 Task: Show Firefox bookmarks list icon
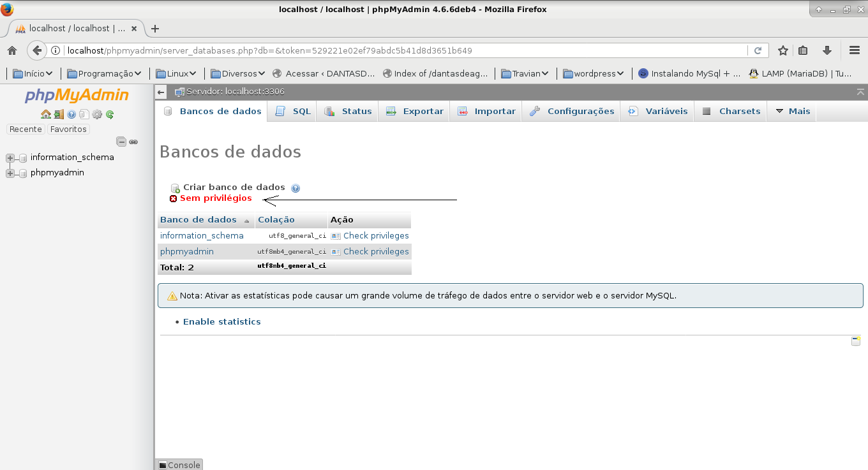click(804, 50)
